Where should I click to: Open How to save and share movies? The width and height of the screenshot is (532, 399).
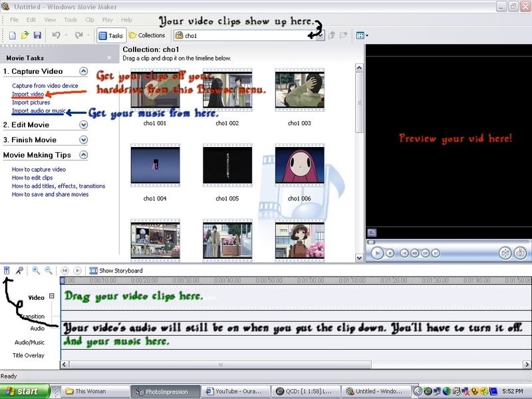click(x=51, y=194)
